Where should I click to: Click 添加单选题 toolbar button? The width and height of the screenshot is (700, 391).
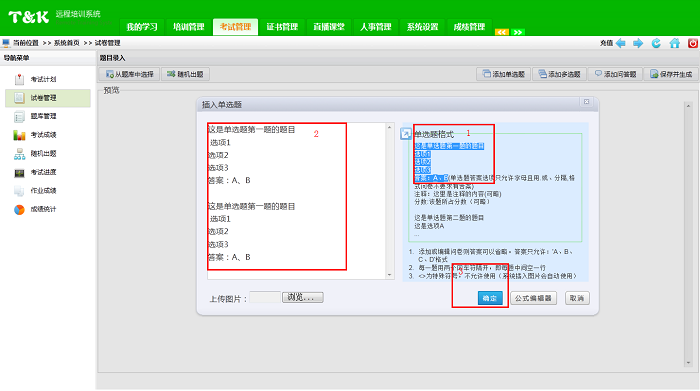[x=504, y=74]
